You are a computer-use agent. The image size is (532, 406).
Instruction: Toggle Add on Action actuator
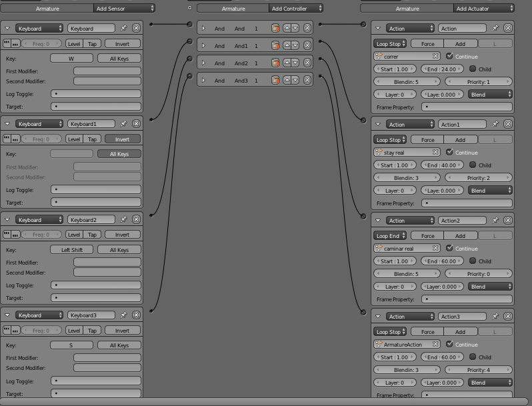(461, 44)
